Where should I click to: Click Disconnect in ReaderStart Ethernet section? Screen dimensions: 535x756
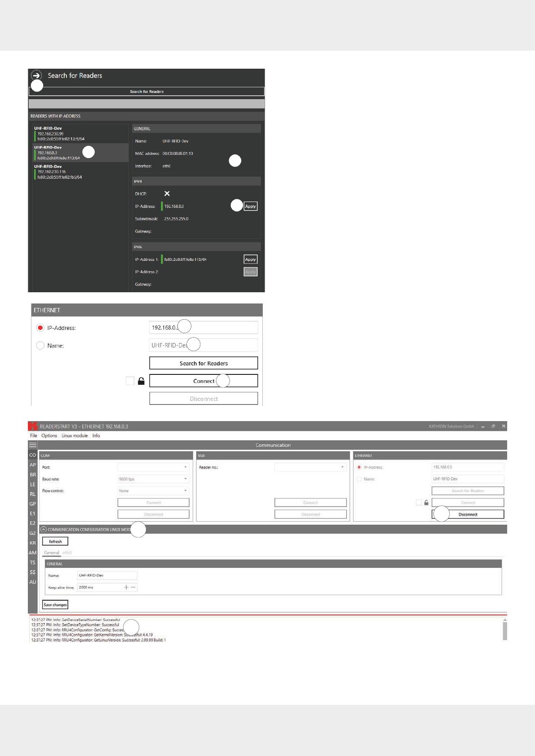coord(468,514)
